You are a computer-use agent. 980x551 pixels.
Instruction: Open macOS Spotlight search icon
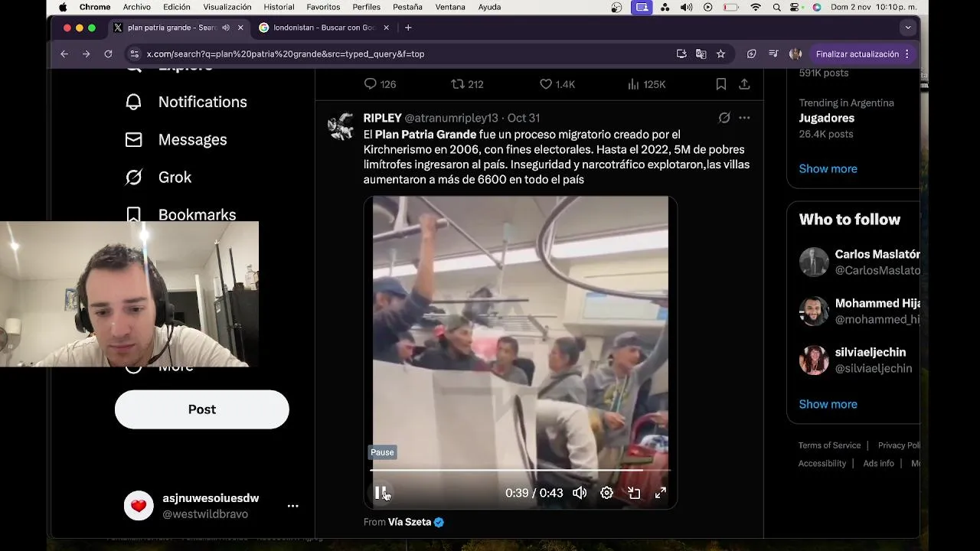[777, 7]
